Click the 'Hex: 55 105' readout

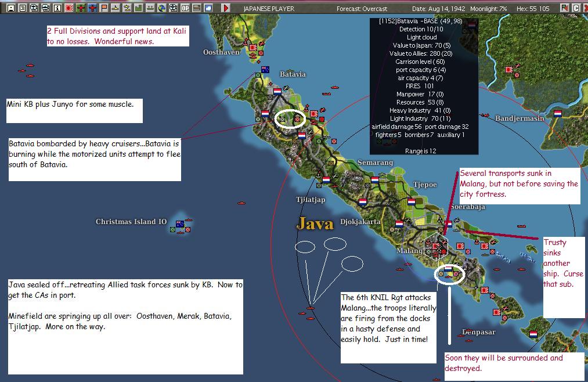[x=533, y=8]
